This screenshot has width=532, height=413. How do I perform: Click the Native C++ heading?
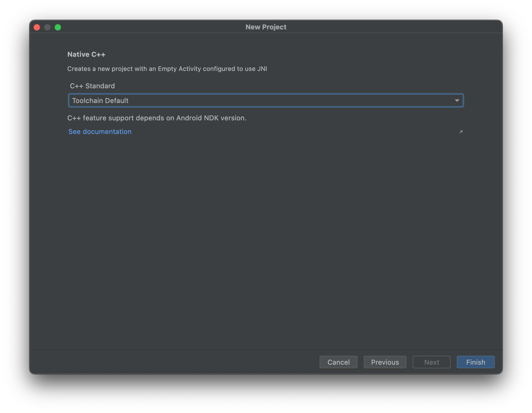[x=86, y=54]
